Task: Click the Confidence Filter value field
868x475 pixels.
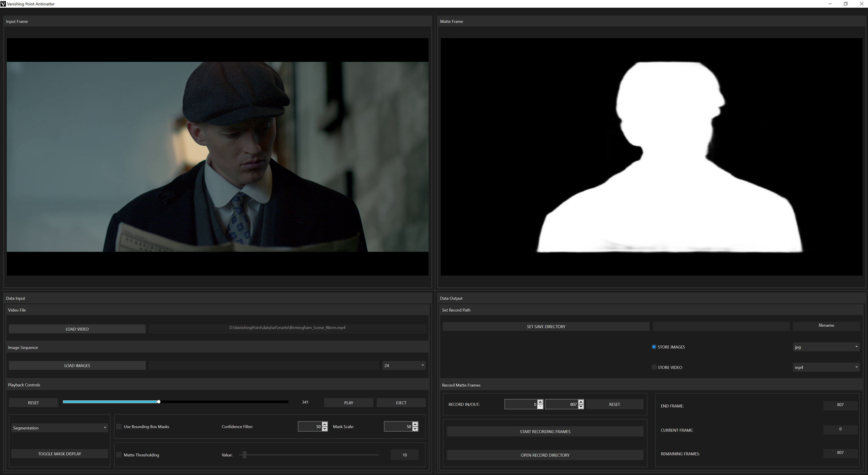Action: pyautogui.click(x=310, y=426)
